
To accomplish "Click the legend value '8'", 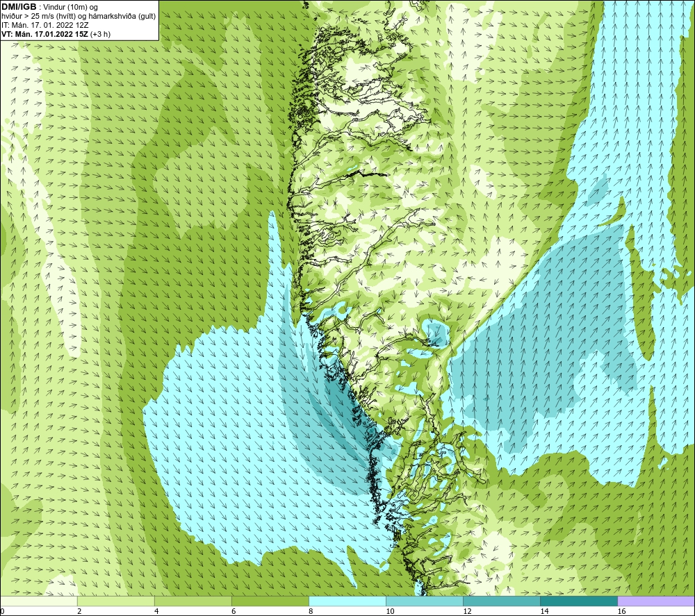I will 310,612.
